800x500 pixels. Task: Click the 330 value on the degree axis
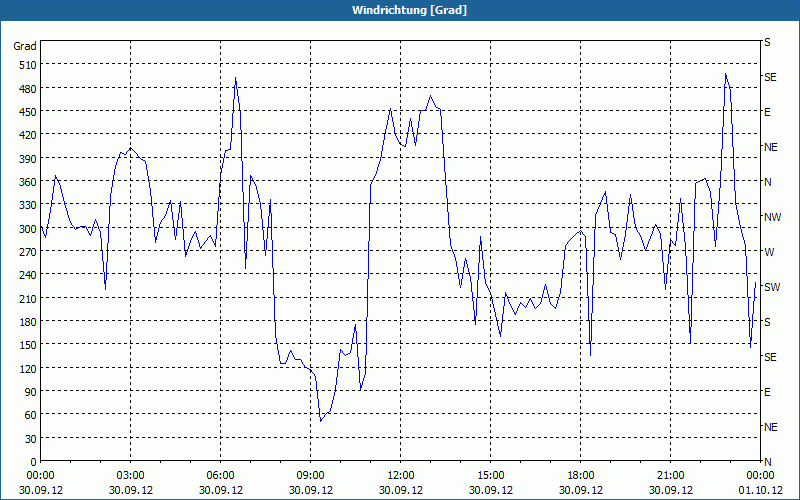tap(28, 205)
